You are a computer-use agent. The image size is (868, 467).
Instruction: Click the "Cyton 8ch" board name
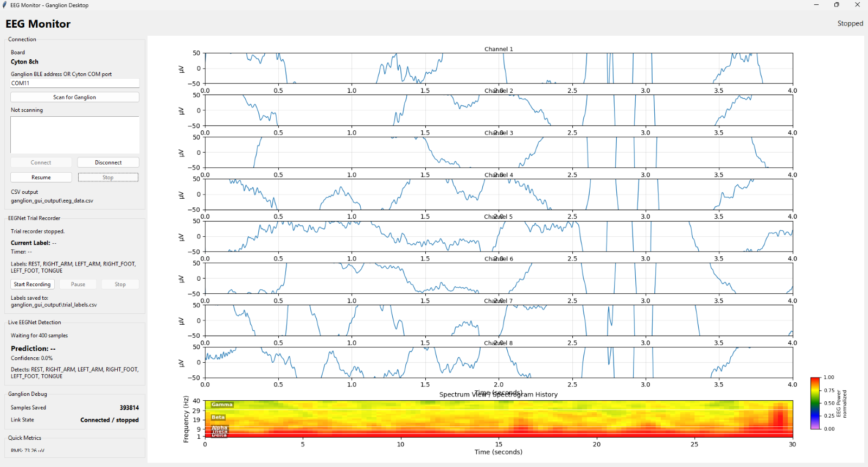pos(24,62)
